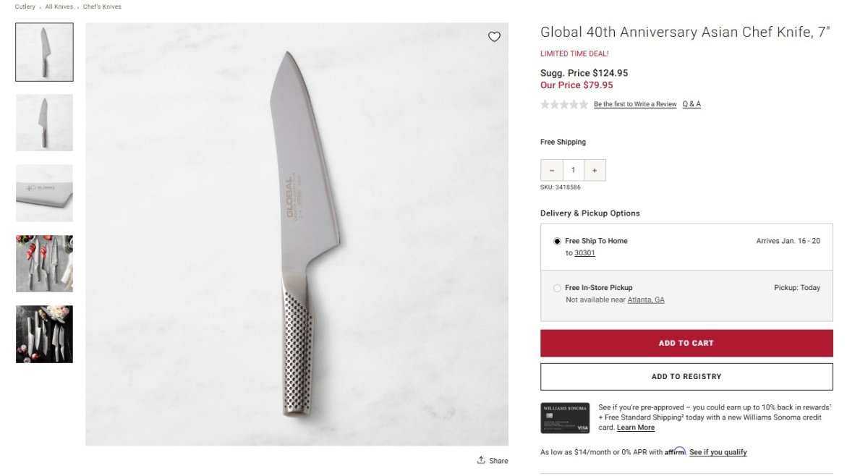Image resolution: width=868 pixels, height=476 pixels.
Task: Open Chef's Knives breadcrumb
Action: [x=102, y=7]
